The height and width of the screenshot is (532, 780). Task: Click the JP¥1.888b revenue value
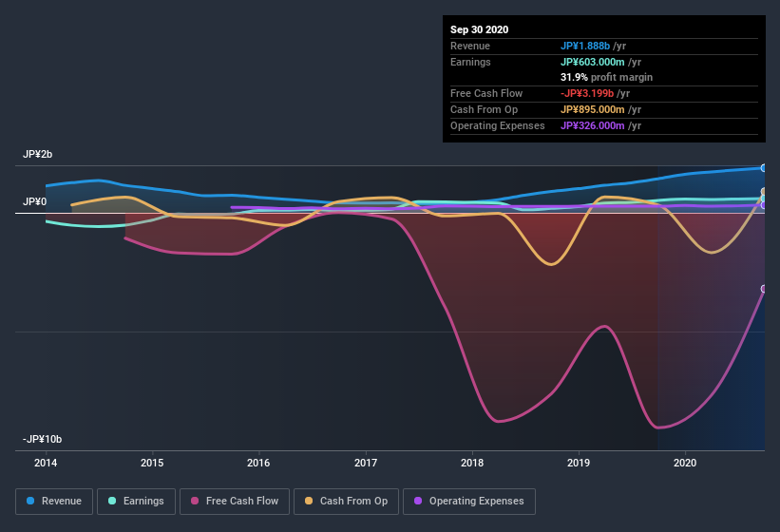(x=585, y=46)
